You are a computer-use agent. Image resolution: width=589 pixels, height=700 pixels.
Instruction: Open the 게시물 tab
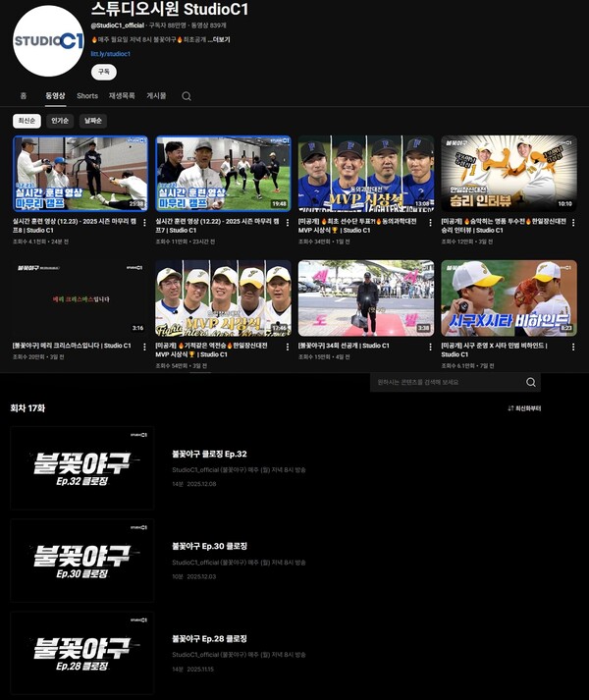click(156, 95)
